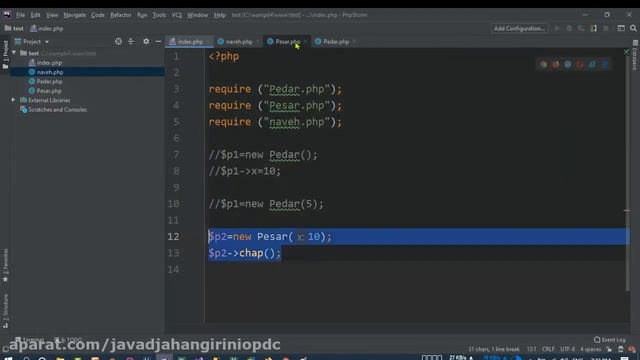This screenshot has width=640, height=360.
Task: Select Pesar.php in the project tree
Action: [49, 91]
